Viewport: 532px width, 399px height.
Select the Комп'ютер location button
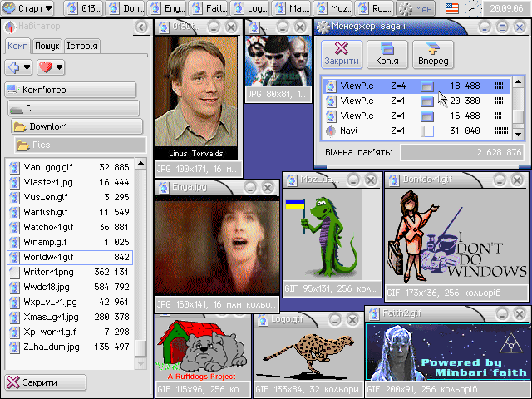tap(70, 90)
